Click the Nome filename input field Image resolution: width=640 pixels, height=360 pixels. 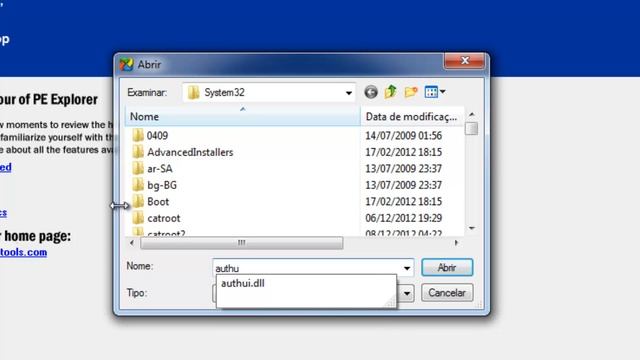tap(307, 268)
